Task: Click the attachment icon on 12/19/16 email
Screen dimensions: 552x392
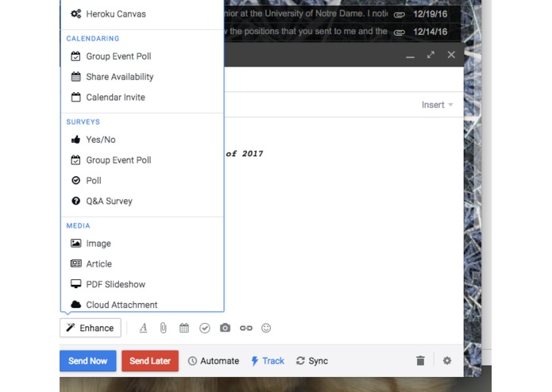Action: tap(400, 15)
